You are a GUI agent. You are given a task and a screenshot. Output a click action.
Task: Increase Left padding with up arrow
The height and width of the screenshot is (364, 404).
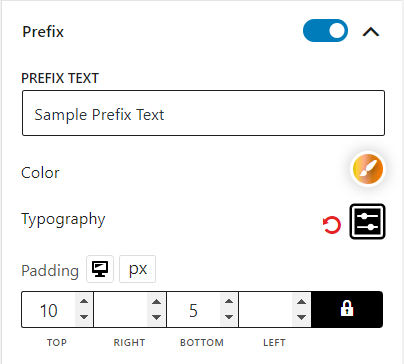tap(301, 301)
